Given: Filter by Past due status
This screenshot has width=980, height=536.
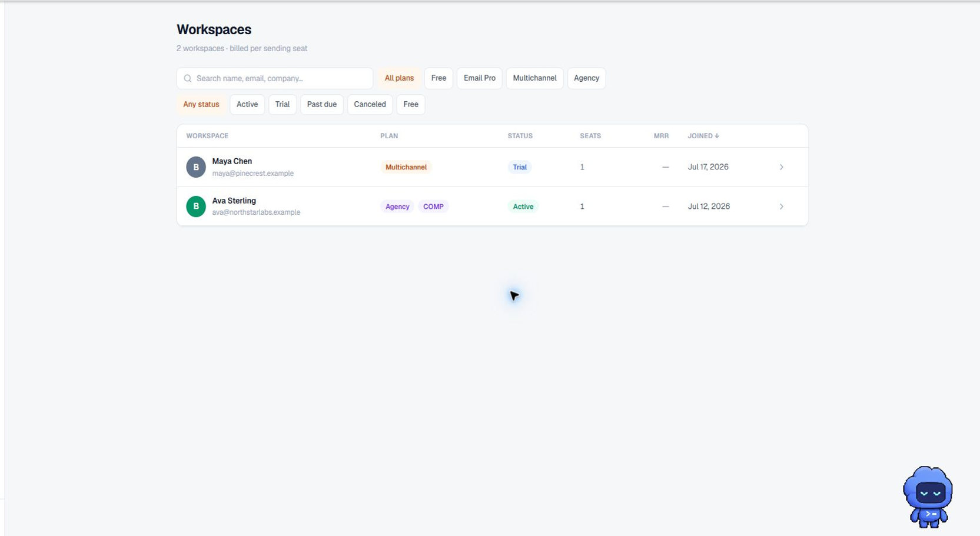Looking at the screenshot, I should (322, 105).
